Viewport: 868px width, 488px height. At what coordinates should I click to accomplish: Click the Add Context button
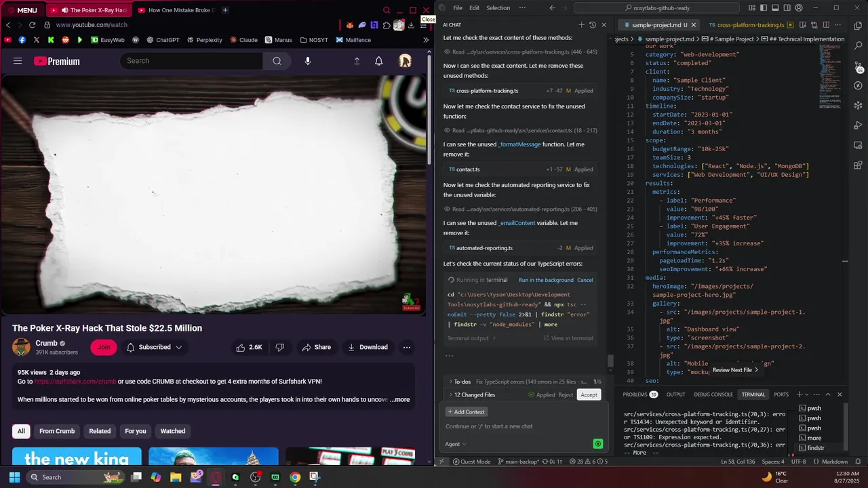click(466, 412)
